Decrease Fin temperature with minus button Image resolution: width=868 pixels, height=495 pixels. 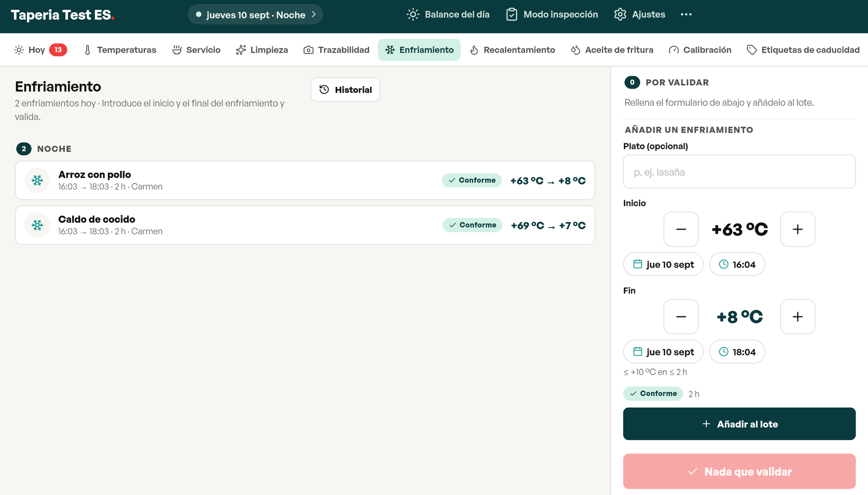click(x=681, y=316)
